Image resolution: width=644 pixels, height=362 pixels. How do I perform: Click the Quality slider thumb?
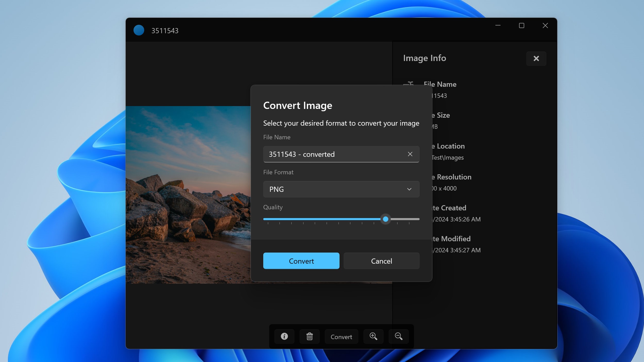pos(385,219)
